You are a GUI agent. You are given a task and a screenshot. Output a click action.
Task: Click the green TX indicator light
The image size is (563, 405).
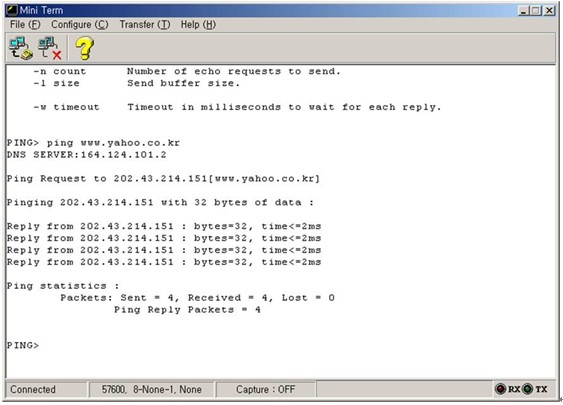click(x=527, y=389)
